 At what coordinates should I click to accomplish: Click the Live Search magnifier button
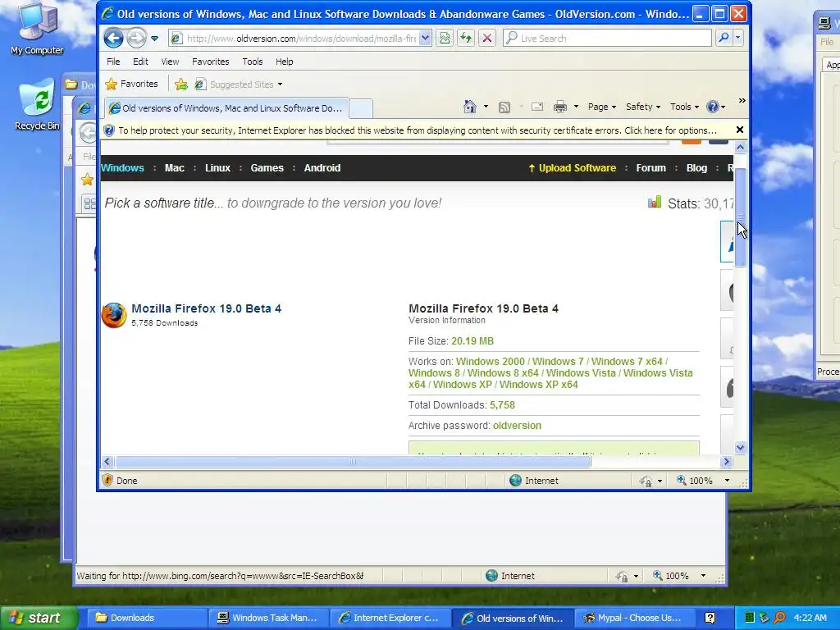click(x=724, y=38)
